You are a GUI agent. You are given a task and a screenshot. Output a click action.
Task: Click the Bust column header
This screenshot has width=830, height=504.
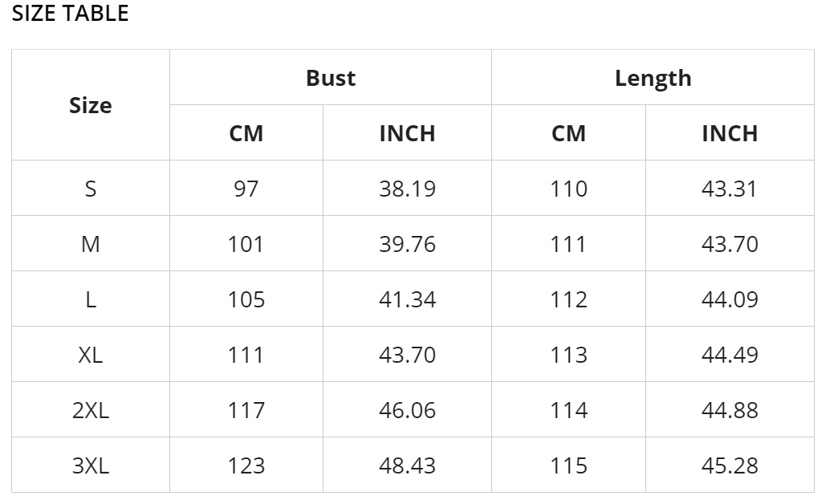(x=331, y=78)
